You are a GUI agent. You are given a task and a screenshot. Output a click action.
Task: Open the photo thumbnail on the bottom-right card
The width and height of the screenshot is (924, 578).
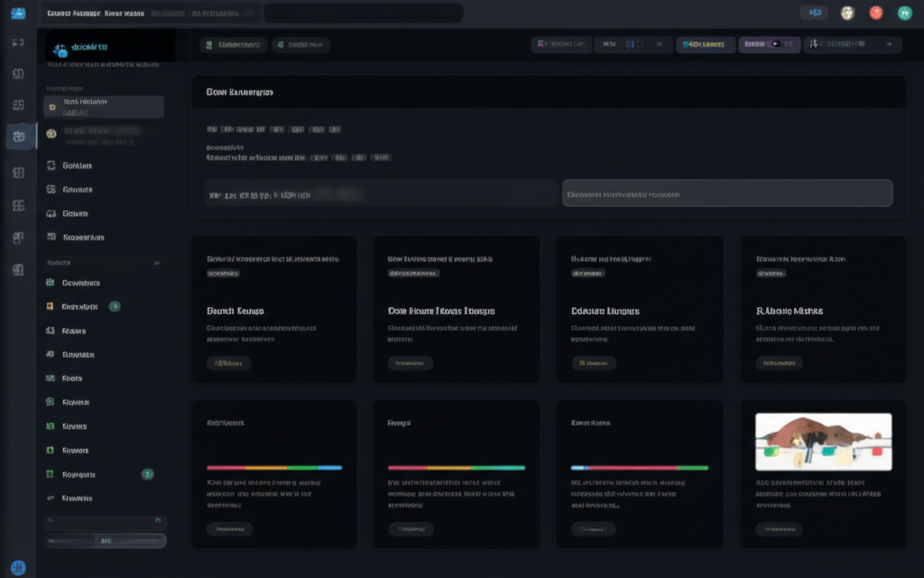pyautogui.click(x=822, y=440)
